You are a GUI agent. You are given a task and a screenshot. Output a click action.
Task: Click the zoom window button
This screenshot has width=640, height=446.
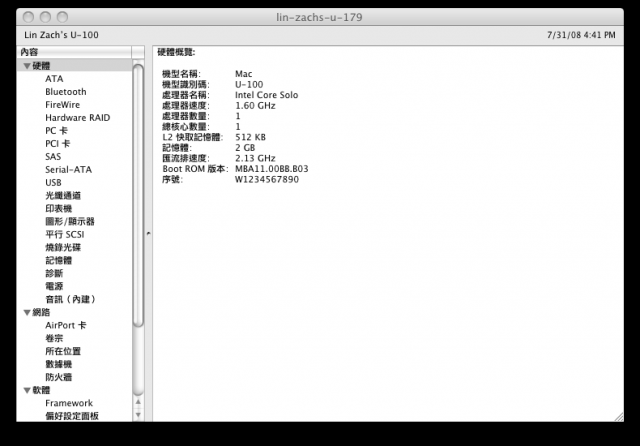pos(62,17)
